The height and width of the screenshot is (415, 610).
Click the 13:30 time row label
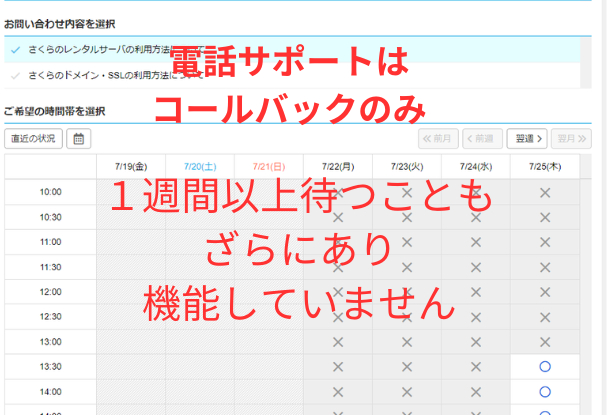pyautogui.click(x=51, y=366)
